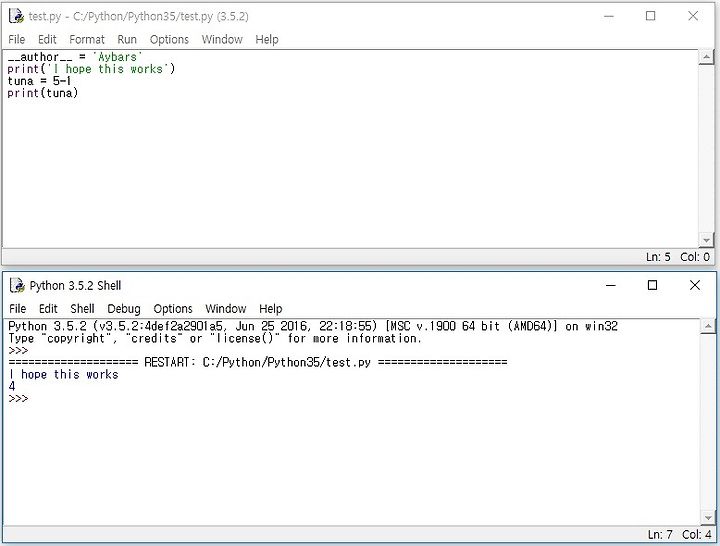
Task: Click editor status 'Col: 0'
Action: 695,257
